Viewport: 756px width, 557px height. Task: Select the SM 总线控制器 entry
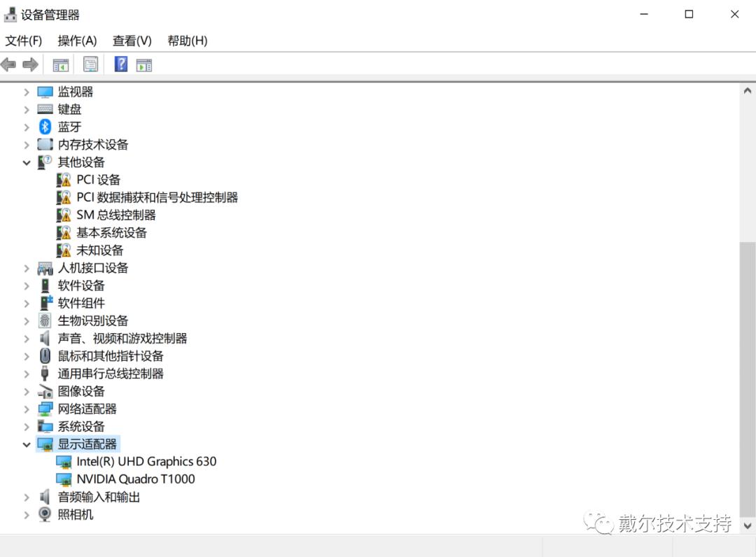click(x=115, y=215)
